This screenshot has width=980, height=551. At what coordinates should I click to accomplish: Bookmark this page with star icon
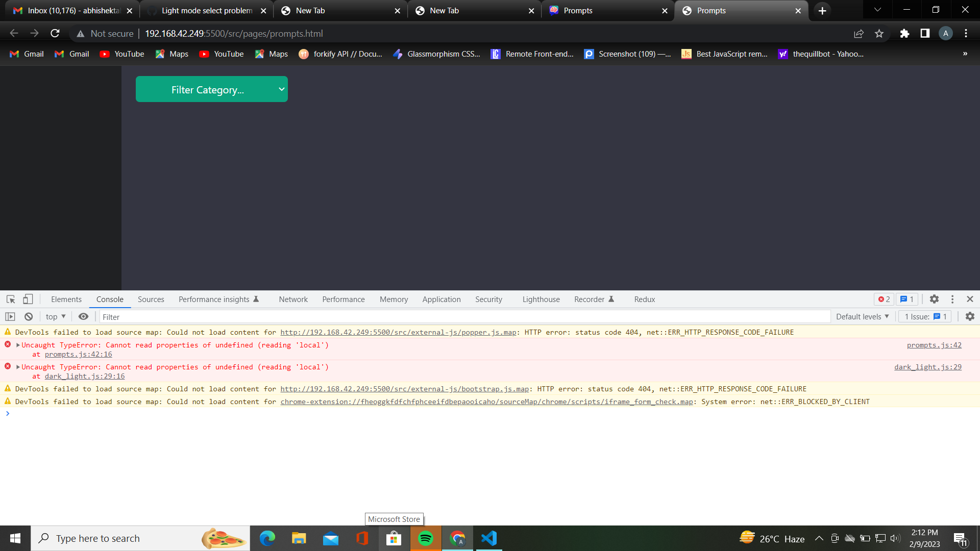[x=879, y=33]
